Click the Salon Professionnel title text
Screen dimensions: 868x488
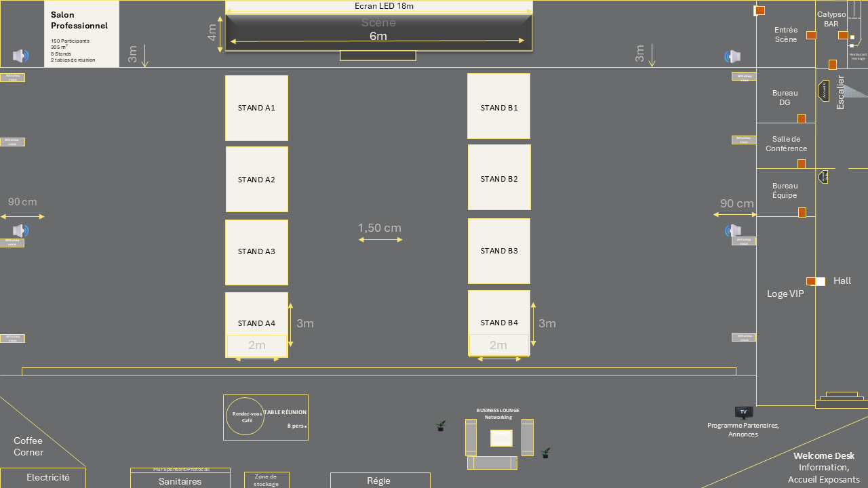[79, 20]
